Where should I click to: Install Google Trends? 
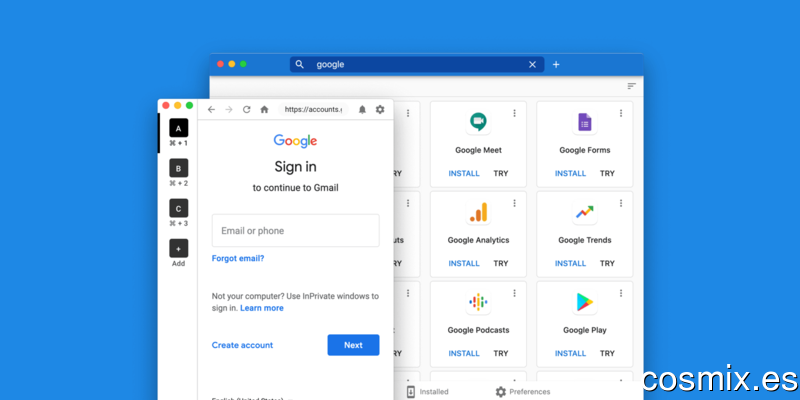pyautogui.click(x=570, y=263)
